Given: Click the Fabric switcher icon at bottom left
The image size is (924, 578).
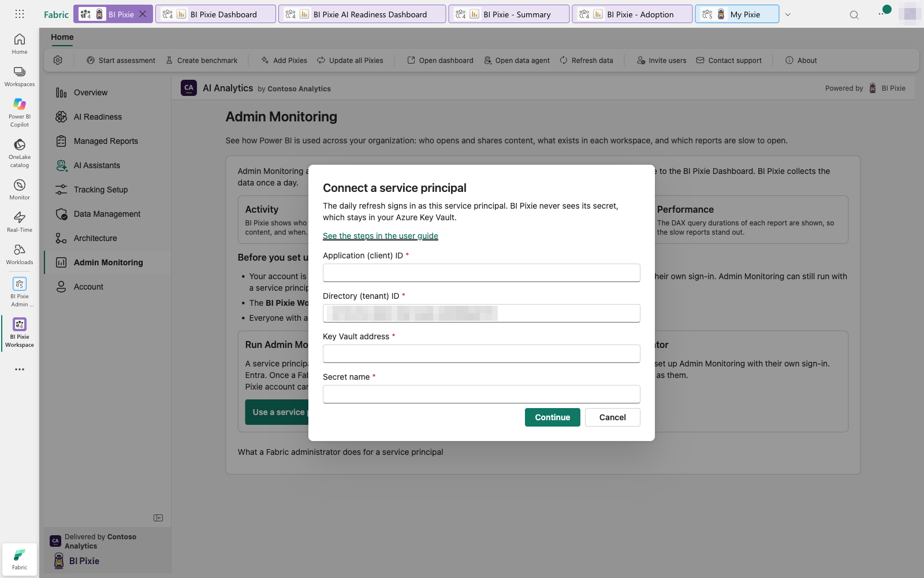Looking at the screenshot, I should [x=20, y=560].
